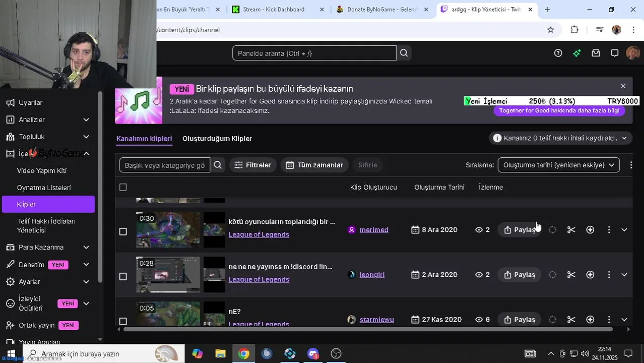
Task: Open the browser extensions puzzle icon
Action: tap(574, 30)
